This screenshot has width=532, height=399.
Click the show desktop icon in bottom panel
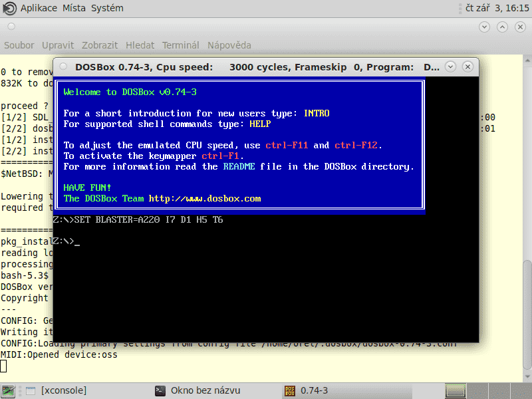(x=8, y=391)
